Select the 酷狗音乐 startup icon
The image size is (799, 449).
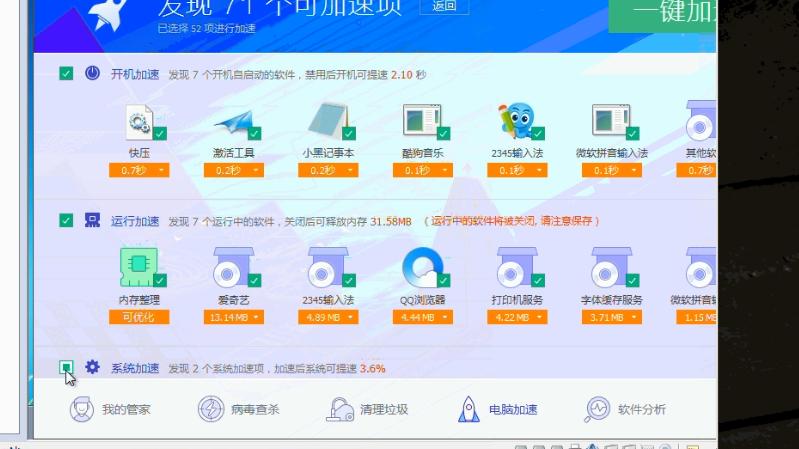422,121
